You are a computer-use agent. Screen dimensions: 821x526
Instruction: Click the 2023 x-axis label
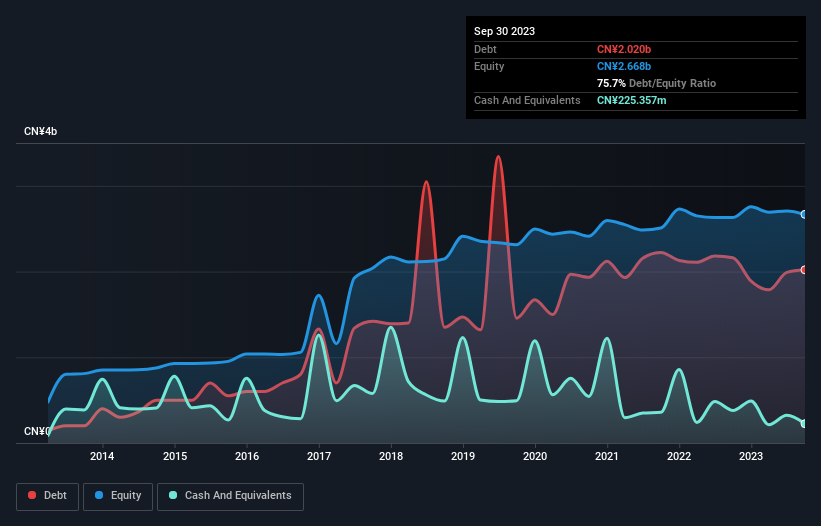pyautogui.click(x=751, y=456)
